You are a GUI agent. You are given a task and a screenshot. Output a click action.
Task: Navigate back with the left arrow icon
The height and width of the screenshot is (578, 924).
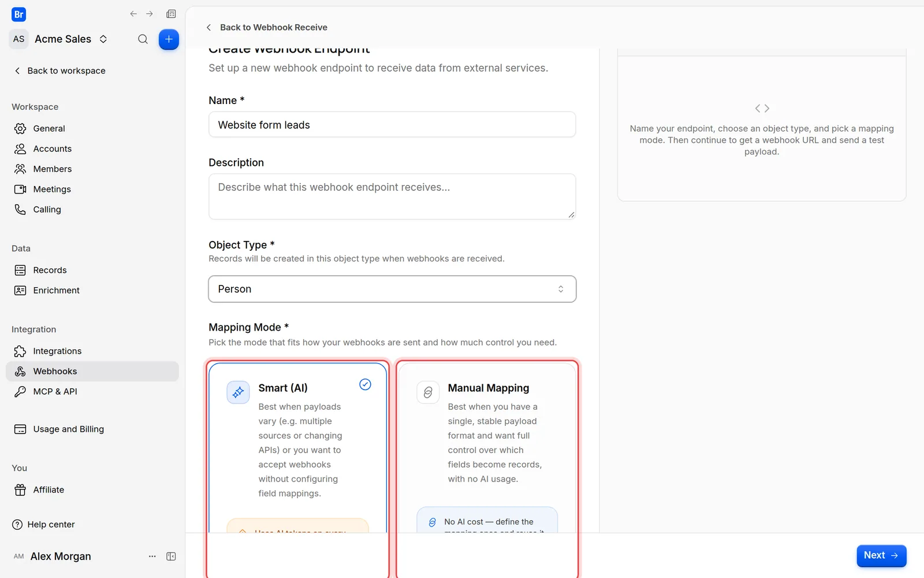point(133,14)
